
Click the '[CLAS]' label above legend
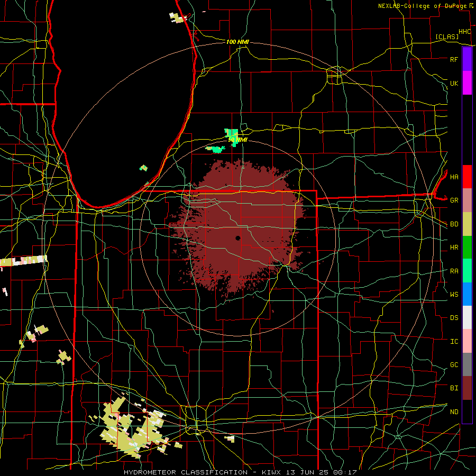click(x=447, y=36)
